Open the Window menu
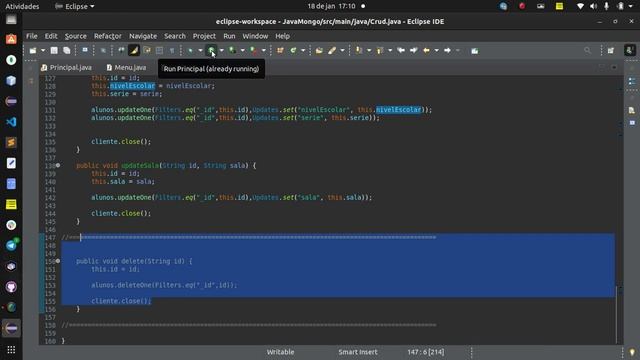The image size is (640, 360). 255,36
